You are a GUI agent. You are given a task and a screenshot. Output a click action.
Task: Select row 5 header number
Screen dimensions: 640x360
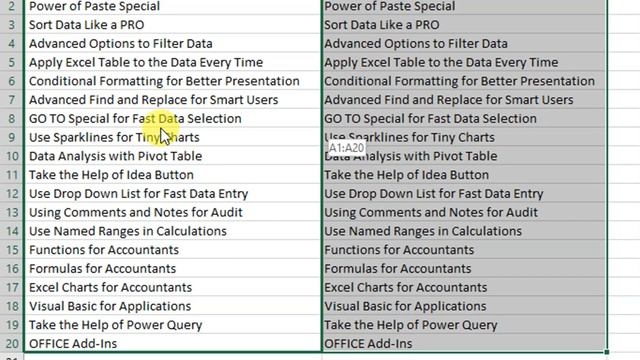pyautogui.click(x=11, y=62)
